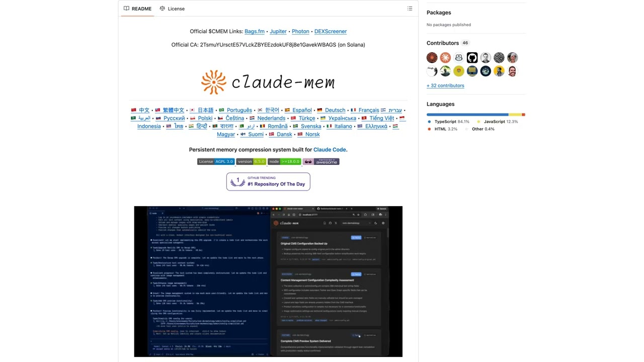
Task: Open the dark spiral first contributor avatar
Action: pyautogui.click(x=432, y=58)
